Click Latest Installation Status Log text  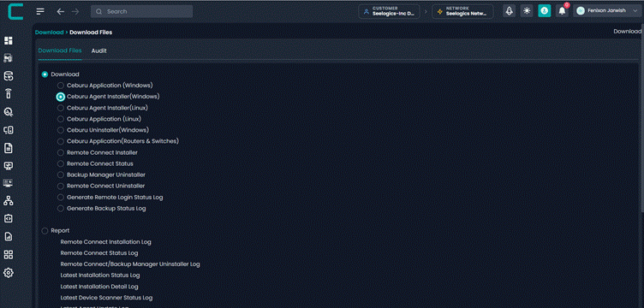(100, 275)
